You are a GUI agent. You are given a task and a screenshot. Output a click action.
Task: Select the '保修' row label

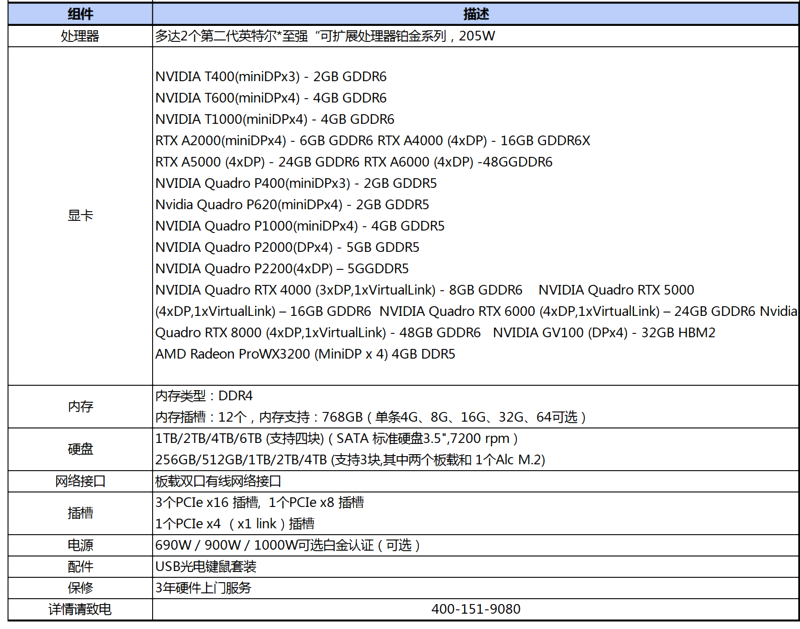(80, 588)
